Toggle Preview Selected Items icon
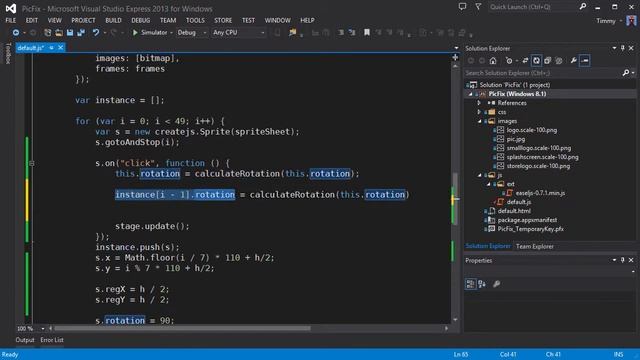Screen dimensions: 640x360 tap(585, 61)
